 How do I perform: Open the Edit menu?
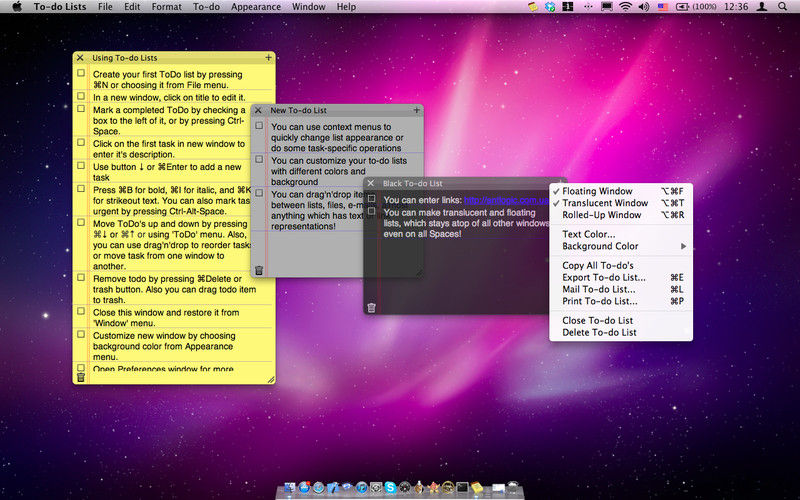[x=132, y=7]
